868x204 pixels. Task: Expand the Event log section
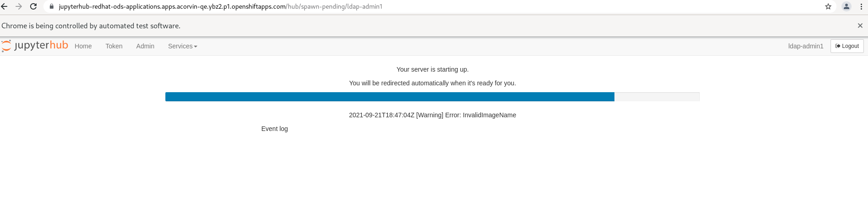click(275, 129)
